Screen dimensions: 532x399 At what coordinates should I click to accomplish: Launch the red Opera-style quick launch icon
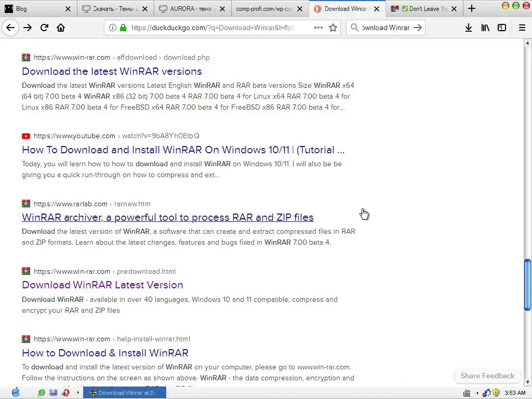click(66, 393)
